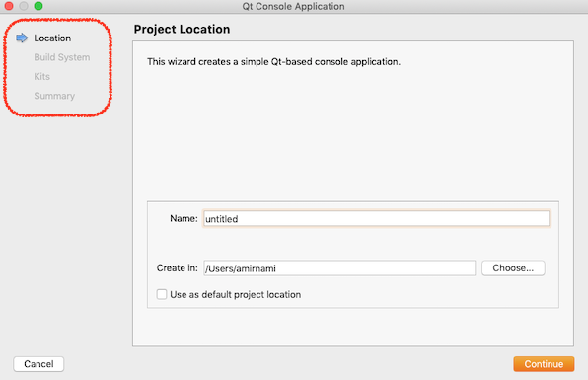Click the Project Location heading

tap(182, 30)
